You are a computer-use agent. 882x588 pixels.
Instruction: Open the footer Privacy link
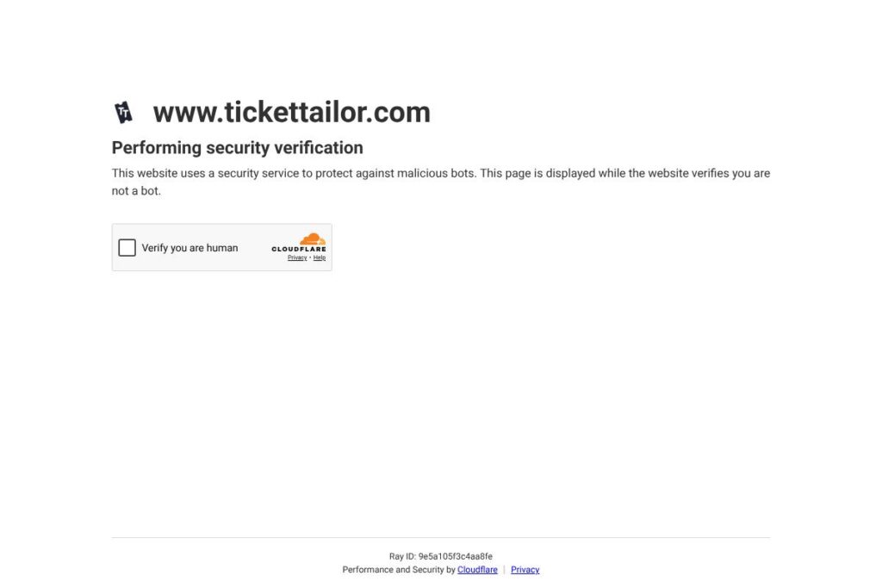(525, 569)
